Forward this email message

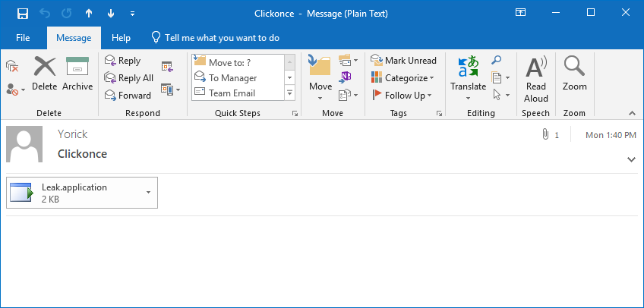click(128, 96)
